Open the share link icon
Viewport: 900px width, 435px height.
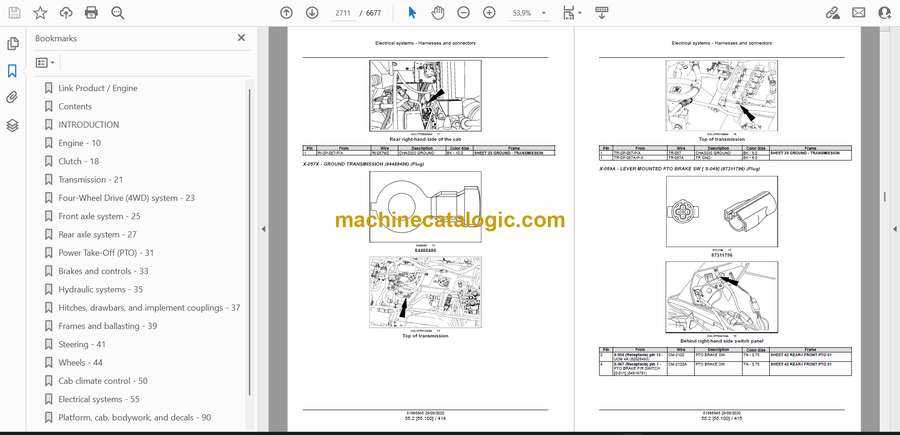tap(832, 13)
